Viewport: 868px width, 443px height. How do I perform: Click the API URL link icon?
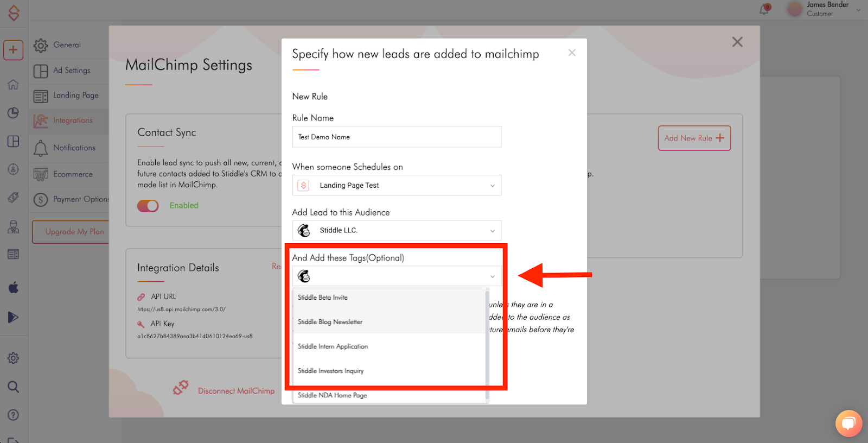(x=141, y=297)
